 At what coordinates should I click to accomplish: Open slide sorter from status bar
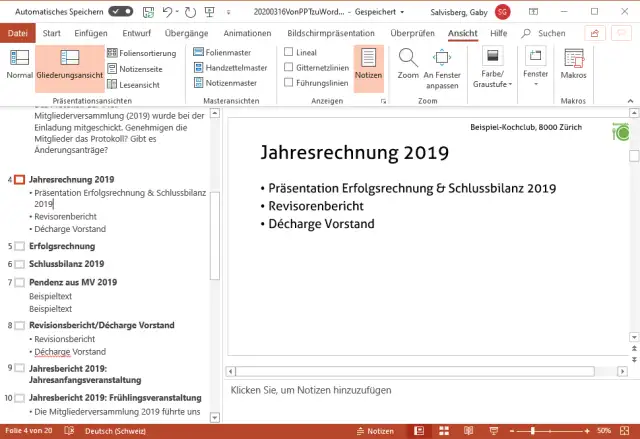[444, 431]
